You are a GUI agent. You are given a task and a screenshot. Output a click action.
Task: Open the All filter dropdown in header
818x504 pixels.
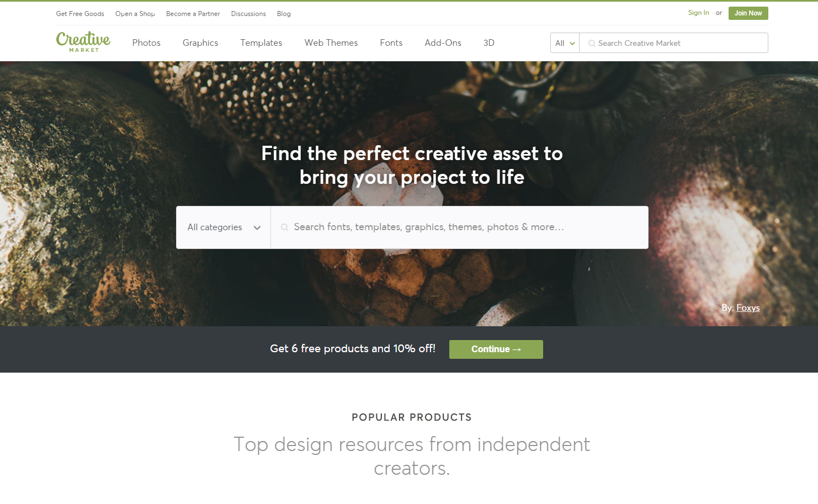[x=565, y=43]
